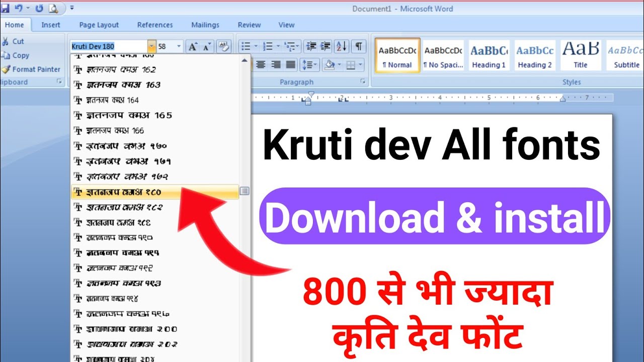Apply the Heading 1 style
This screenshot has width=644, height=362.
coord(489,56)
